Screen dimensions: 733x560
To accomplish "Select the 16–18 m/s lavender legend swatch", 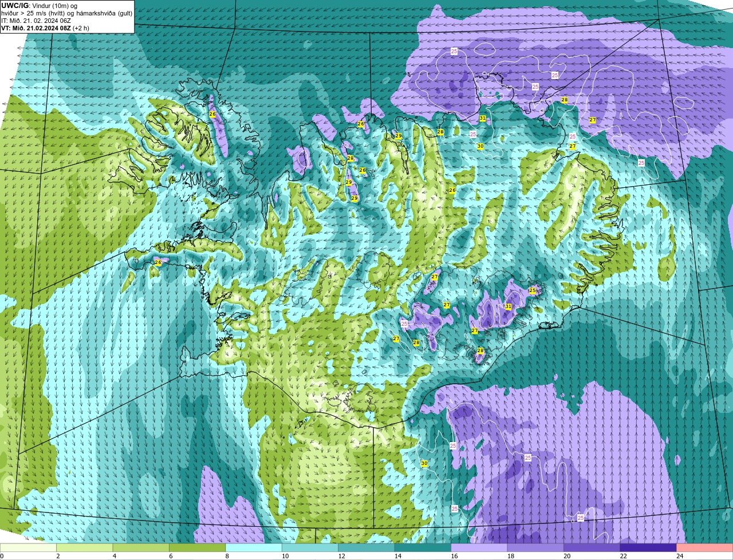I will [x=479, y=547].
